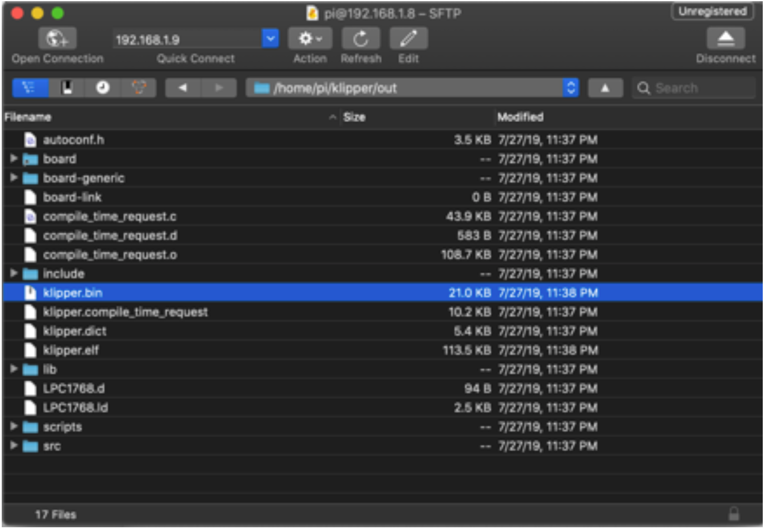This screenshot has height=528, width=764.
Task: Open the /home/pi/klipper/out path dropdown
Action: [x=570, y=88]
